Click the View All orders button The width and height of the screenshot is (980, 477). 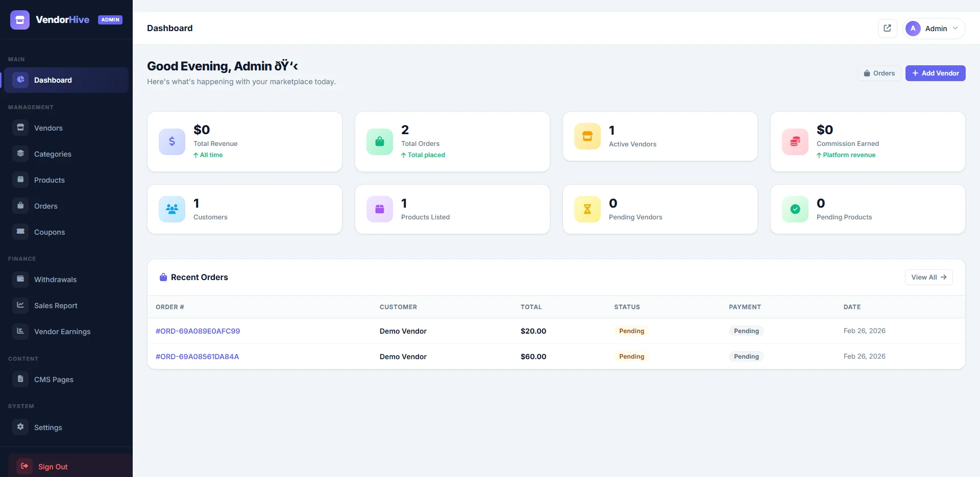click(928, 277)
